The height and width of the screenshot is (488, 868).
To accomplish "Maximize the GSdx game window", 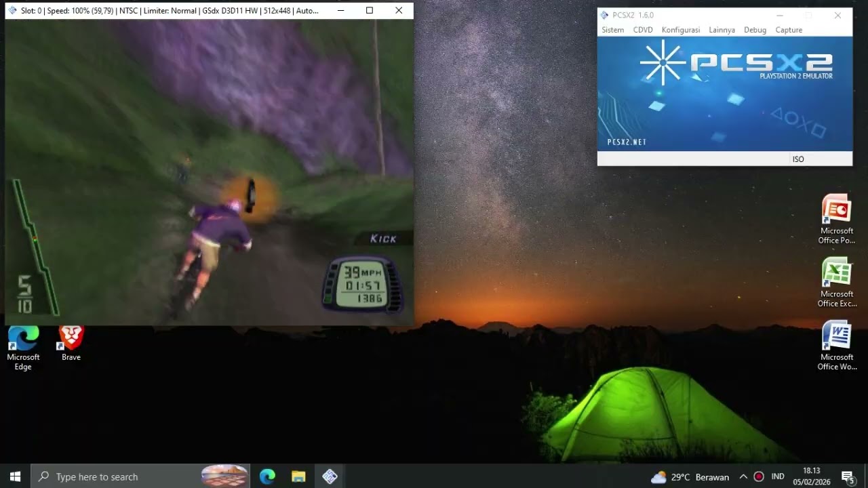I will pyautogui.click(x=370, y=11).
